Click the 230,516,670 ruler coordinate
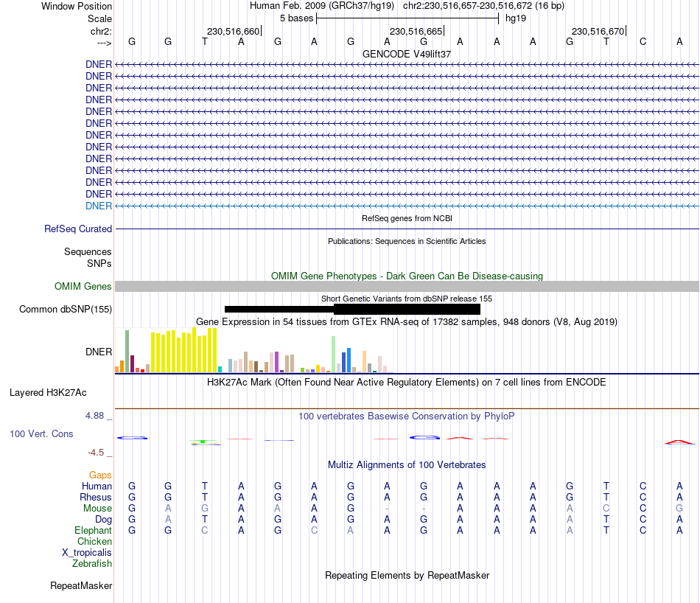Image resolution: width=700 pixels, height=603 pixels. [598, 31]
